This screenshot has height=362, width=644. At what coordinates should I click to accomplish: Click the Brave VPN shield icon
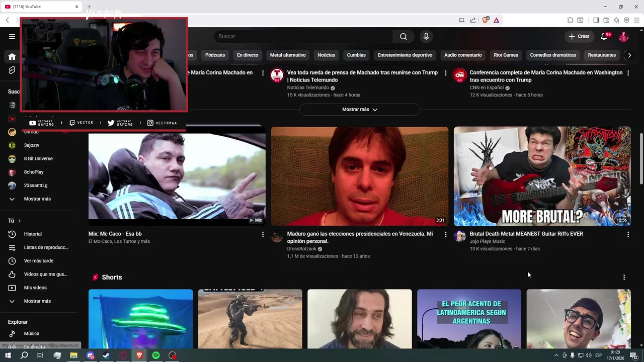[626, 20]
